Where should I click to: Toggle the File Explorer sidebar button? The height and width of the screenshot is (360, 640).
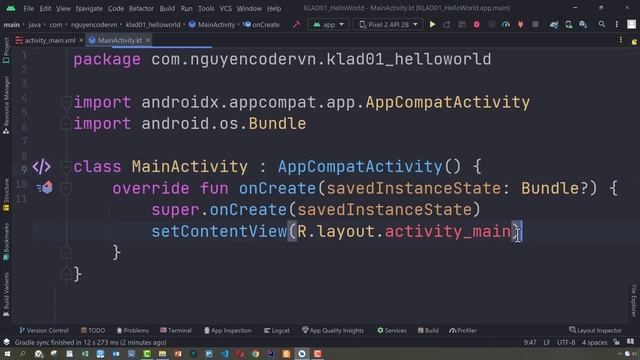(x=634, y=300)
